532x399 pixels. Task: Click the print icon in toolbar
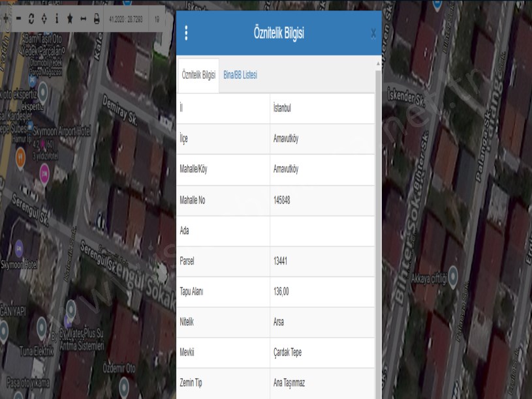97,20
